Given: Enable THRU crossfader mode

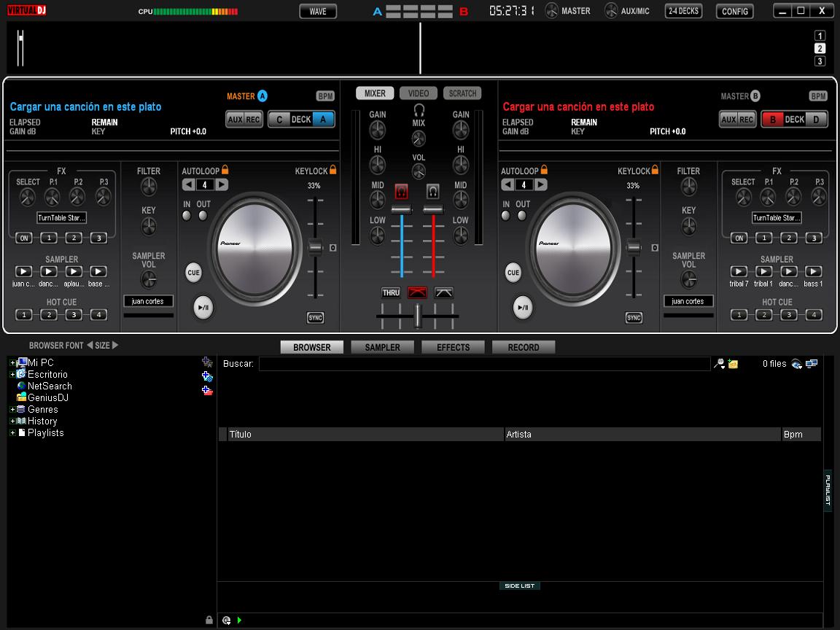Looking at the screenshot, I should (391, 292).
